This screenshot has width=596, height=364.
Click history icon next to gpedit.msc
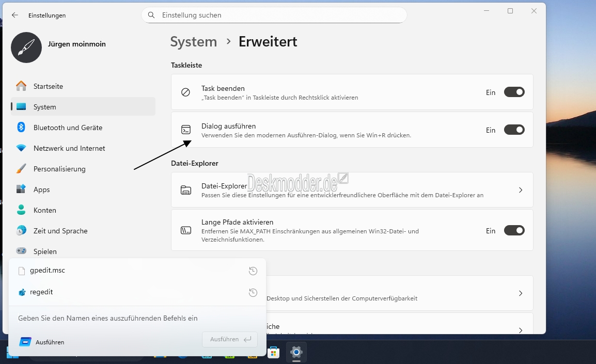(253, 271)
